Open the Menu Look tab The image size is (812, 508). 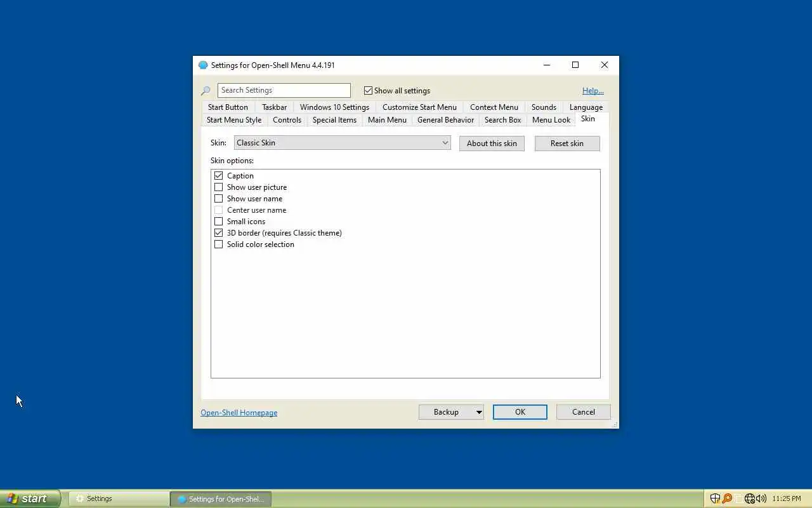coord(551,119)
